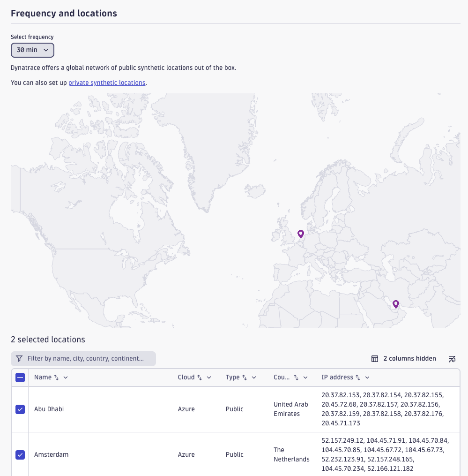
Task: Click the truncated Country column header
Action: tap(281, 377)
